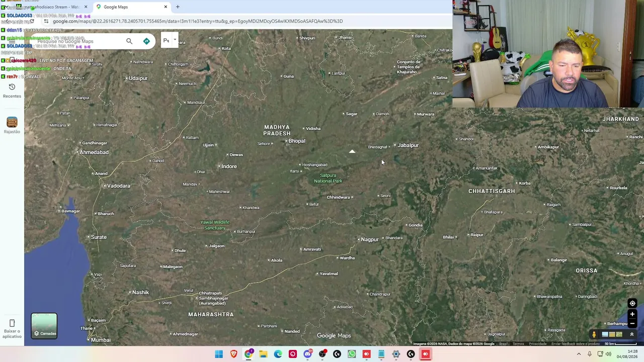Click the Indore city label
Screen dimensions: 644x362
click(x=229, y=166)
